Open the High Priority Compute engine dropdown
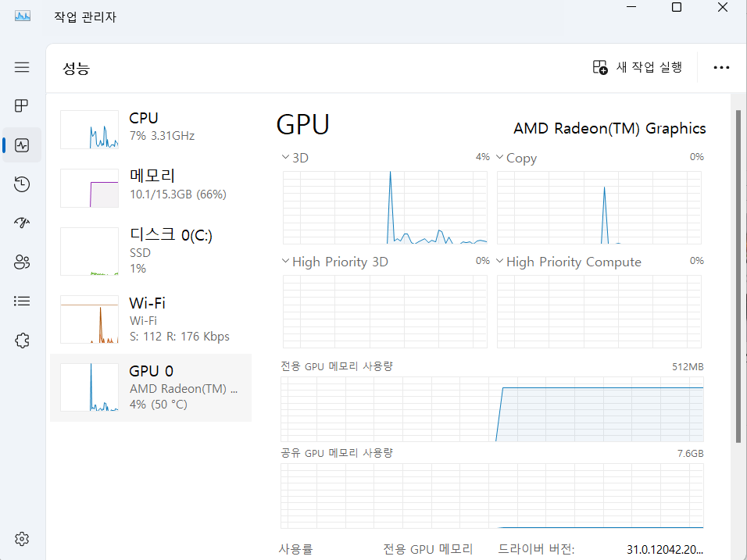 (500, 261)
